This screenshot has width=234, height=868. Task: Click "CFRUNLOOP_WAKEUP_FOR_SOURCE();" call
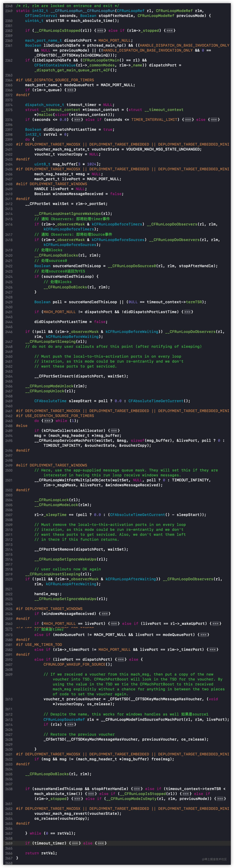tap(78, 665)
